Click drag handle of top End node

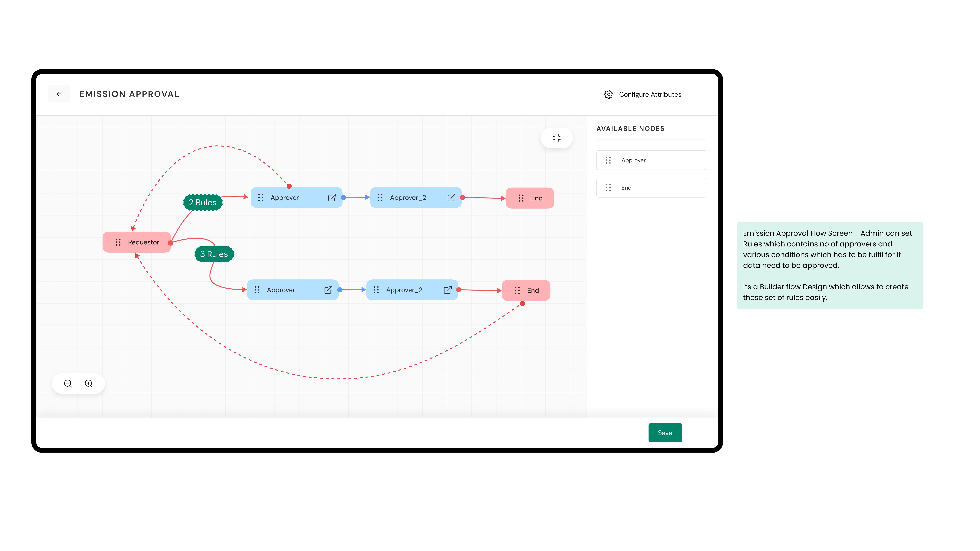521,198
